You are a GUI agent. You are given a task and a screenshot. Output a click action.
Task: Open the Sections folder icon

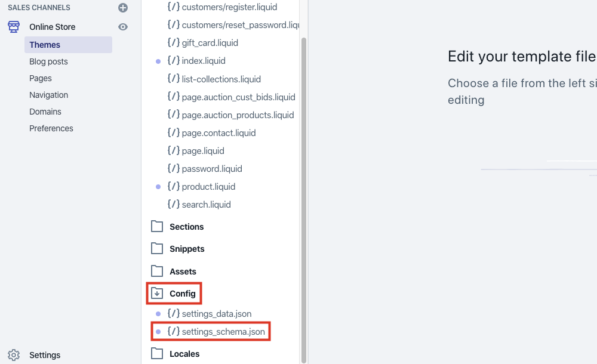coord(157,227)
